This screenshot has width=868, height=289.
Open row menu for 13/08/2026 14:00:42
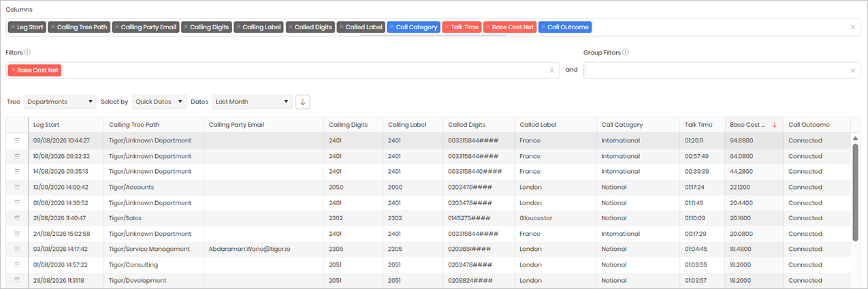click(17, 187)
